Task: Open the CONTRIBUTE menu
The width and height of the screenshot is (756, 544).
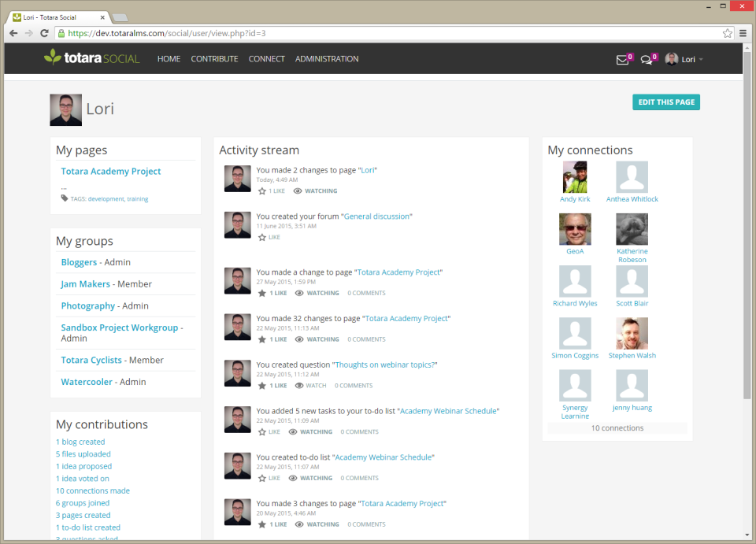Action: point(214,59)
